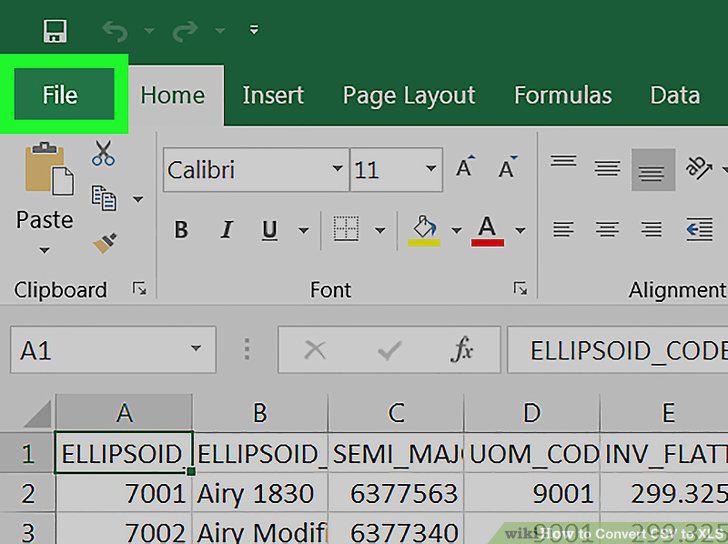Open underline style dropdown arrow

(x=304, y=230)
